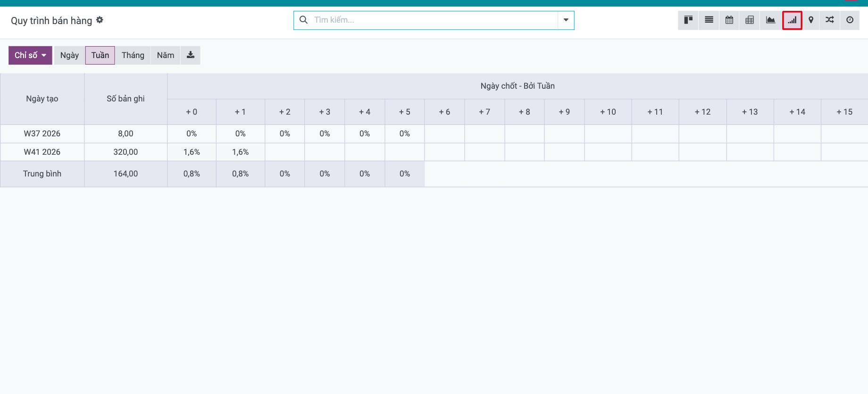Click the search magnifier icon
Screen dimensions: 868x394
click(x=304, y=20)
